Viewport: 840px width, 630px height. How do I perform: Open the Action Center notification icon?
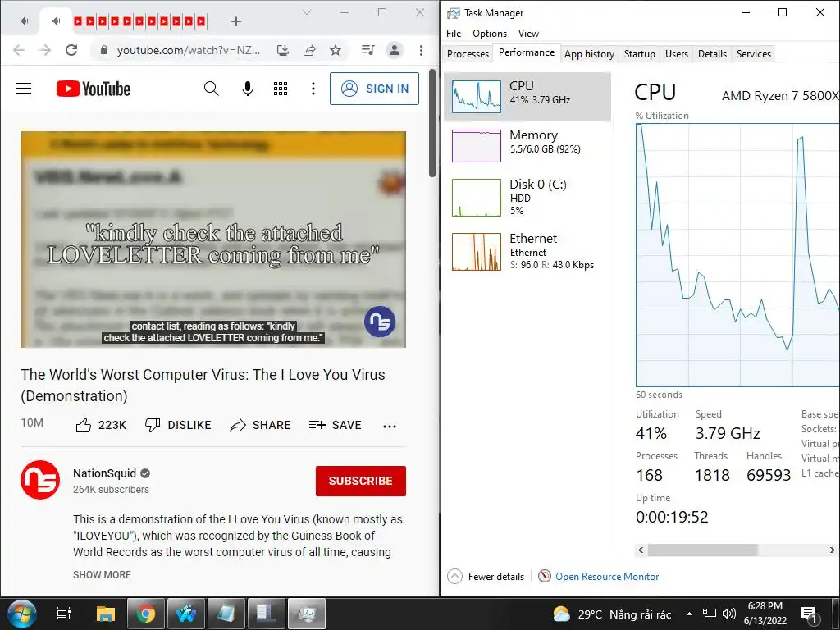pyautogui.click(x=809, y=614)
